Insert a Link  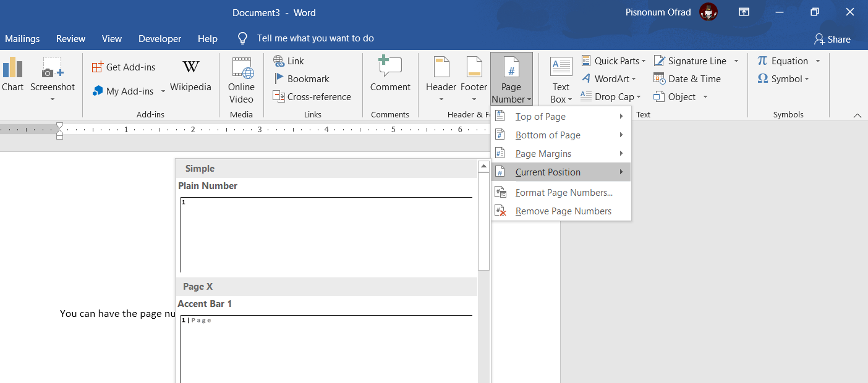click(289, 61)
